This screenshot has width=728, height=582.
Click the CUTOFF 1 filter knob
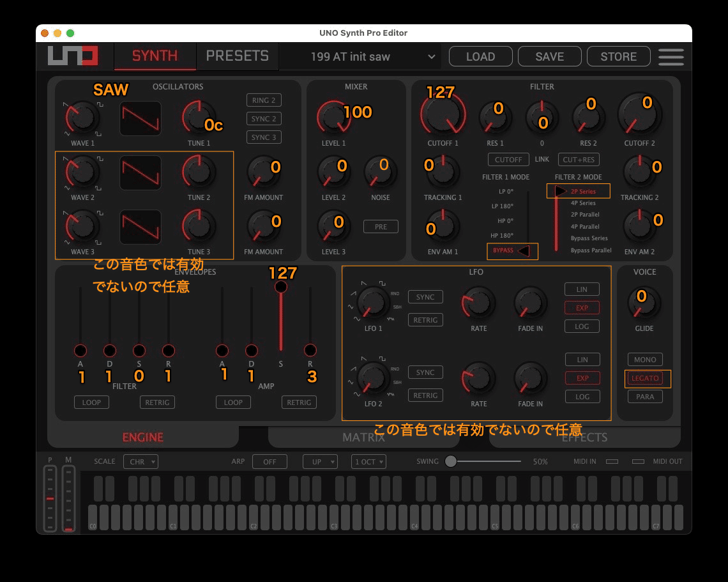443,114
